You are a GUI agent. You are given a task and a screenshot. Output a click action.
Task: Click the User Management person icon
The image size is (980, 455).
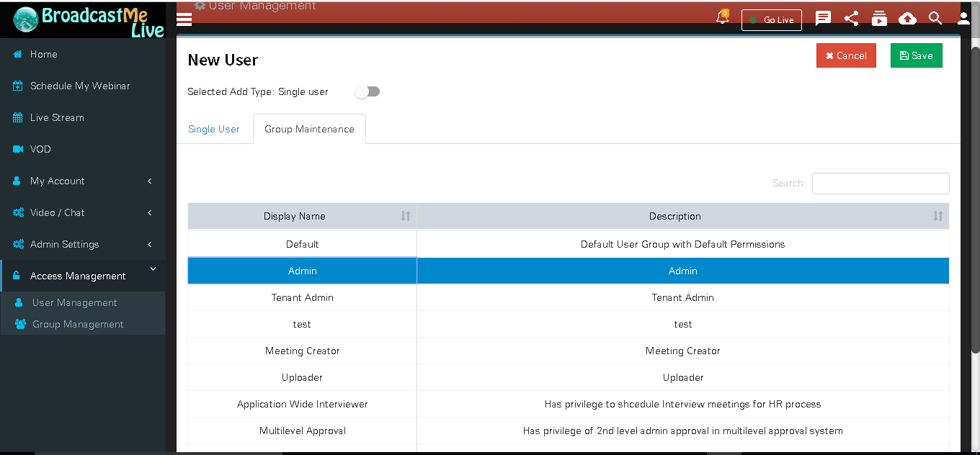tap(19, 302)
